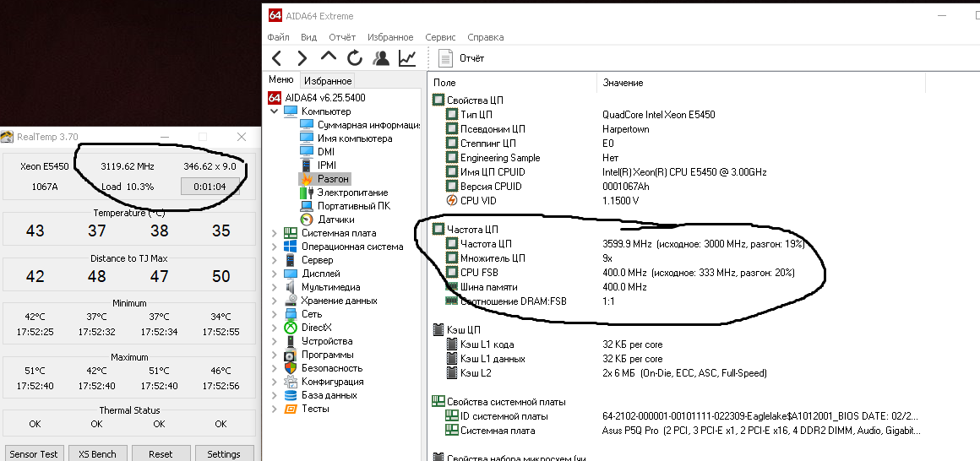Go forward with AIDA64 right arrow
The width and height of the screenshot is (980, 461).
302,58
